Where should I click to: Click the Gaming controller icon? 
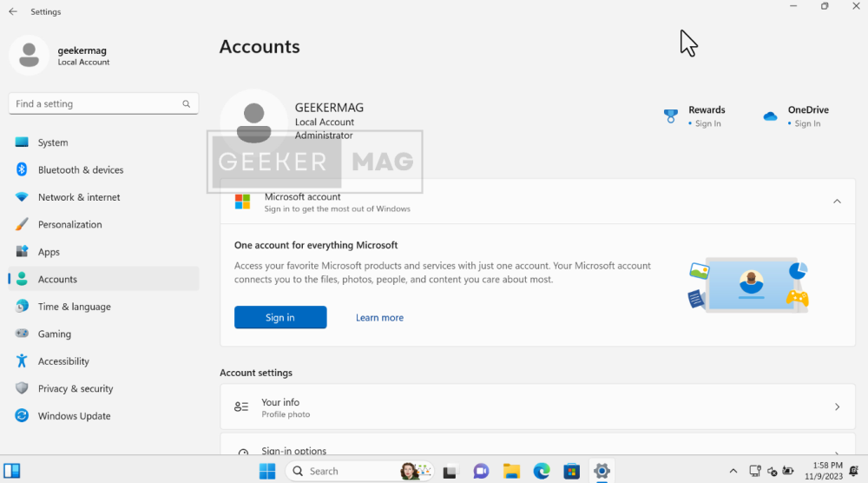[x=22, y=334]
